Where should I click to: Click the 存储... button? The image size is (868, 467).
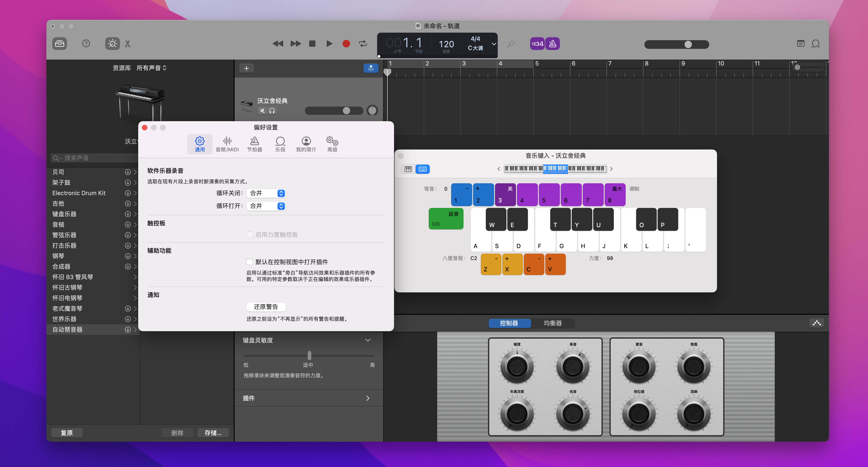[x=213, y=433]
